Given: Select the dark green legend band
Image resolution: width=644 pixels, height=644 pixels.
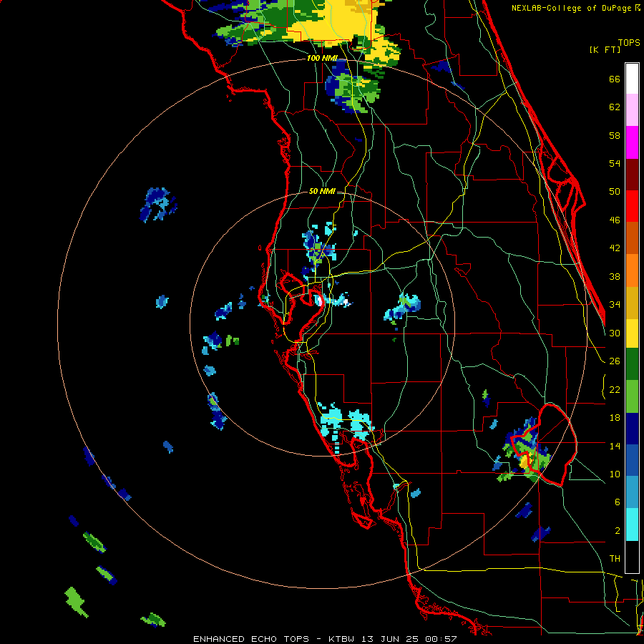Looking at the screenshot, I should (x=632, y=364).
